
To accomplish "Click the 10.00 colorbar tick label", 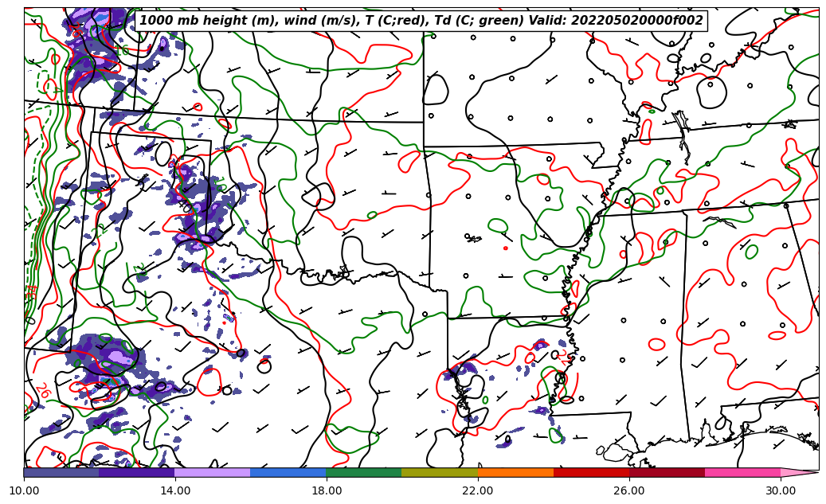I will [24, 490].
